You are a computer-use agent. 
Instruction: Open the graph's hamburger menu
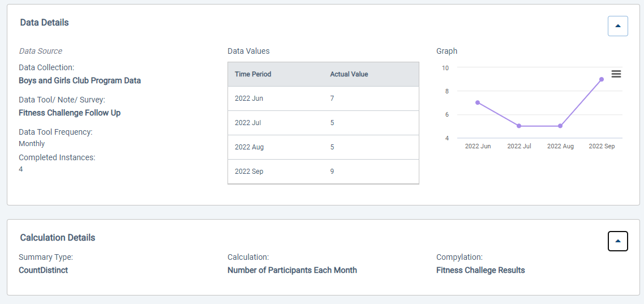click(616, 74)
